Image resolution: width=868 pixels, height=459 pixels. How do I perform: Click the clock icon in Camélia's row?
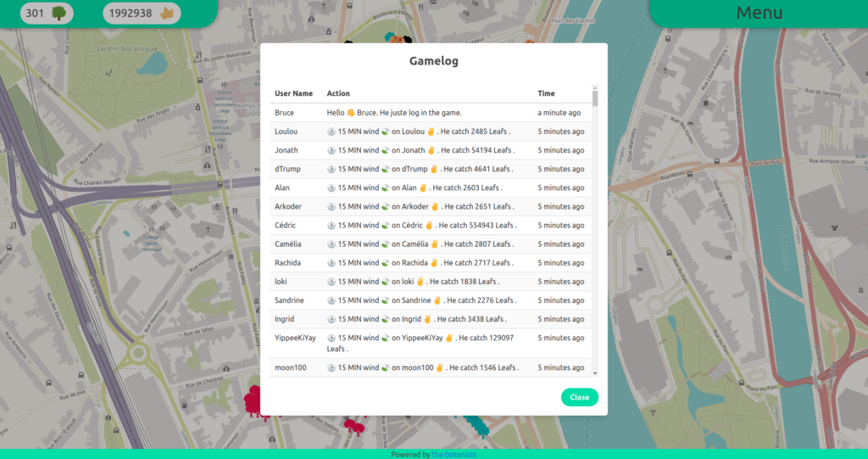point(331,243)
